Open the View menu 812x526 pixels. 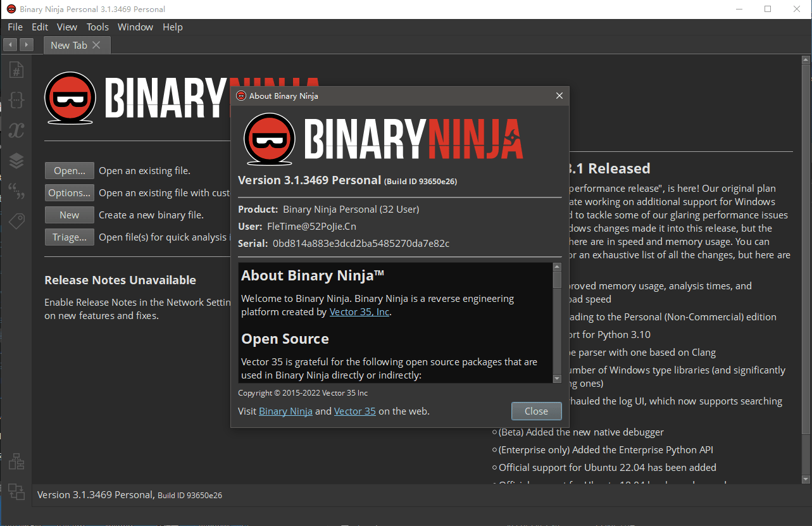tap(67, 27)
